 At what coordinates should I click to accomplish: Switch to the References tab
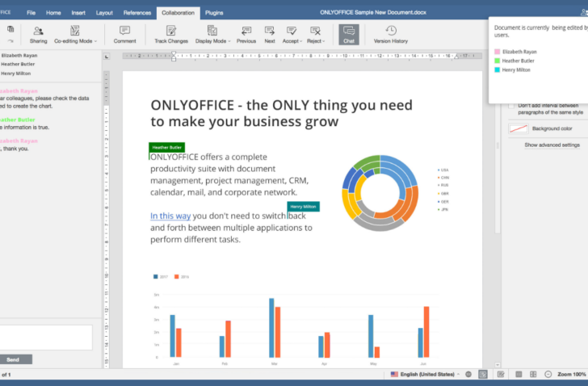tap(137, 13)
